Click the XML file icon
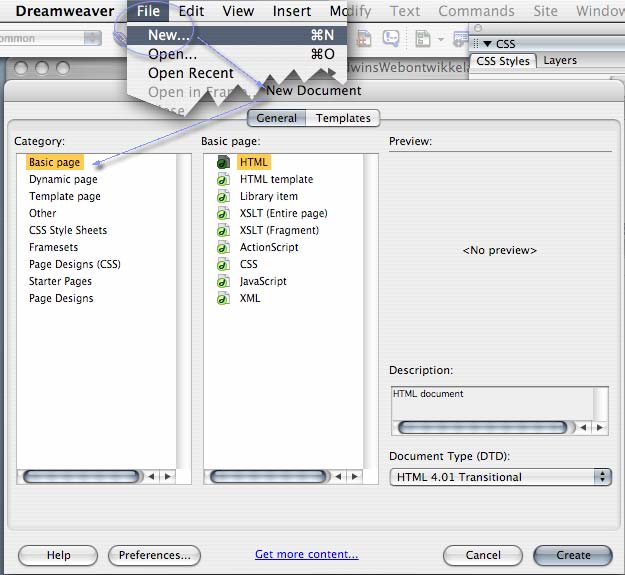Screen dimensions: 625x575 223,298
